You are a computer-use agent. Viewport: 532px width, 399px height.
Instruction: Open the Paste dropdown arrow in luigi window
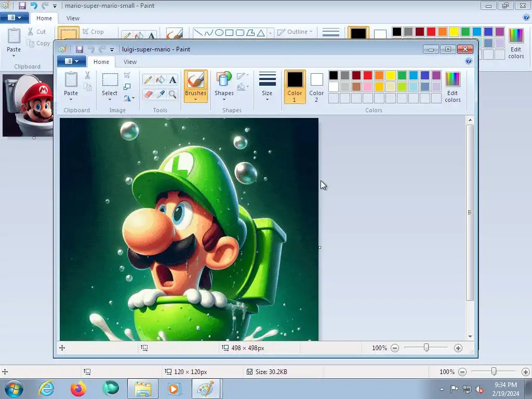pyautogui.click(x=71, y=99)
